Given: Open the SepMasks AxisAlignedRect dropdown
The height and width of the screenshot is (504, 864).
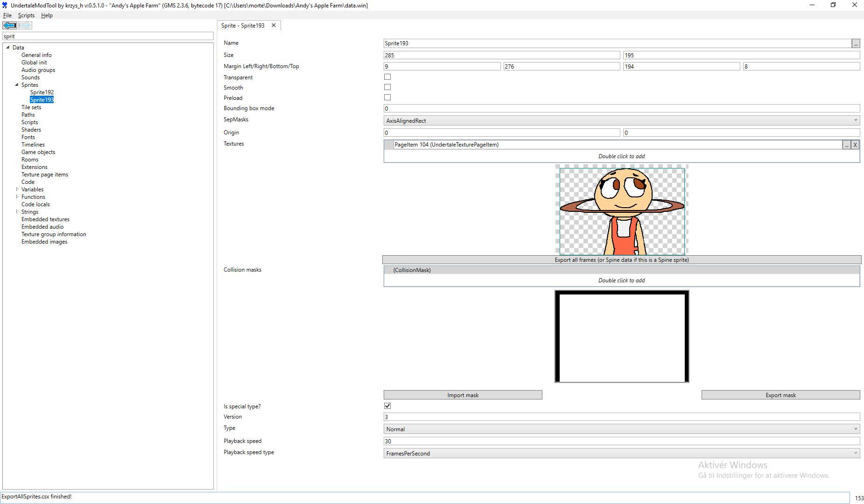Looking at the screenshot, I should pyautogui.click(x=621, y=121).
